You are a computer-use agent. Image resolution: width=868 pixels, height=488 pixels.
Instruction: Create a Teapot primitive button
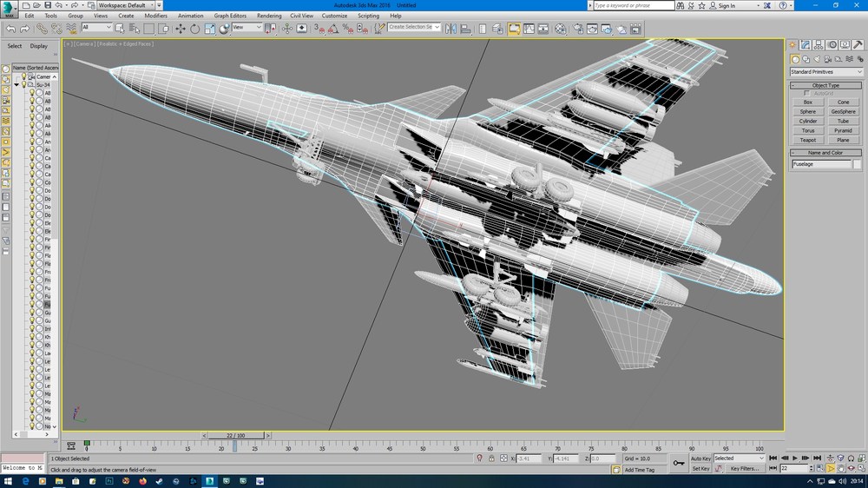tap(807, 140)
